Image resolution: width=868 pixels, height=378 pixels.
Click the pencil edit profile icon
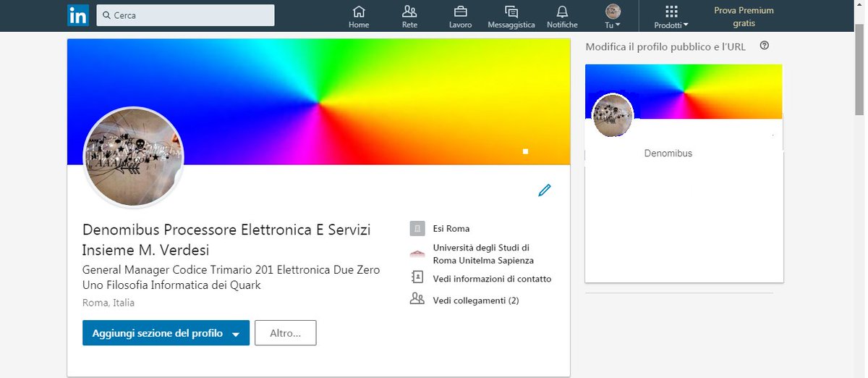tap(545, 190)
